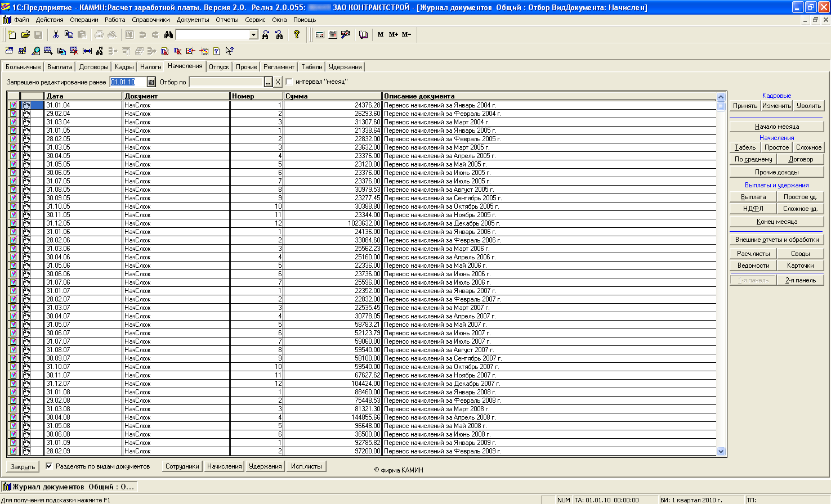The height and width of the screenshot is (504, 831).
Task: Switch to the Табели tab
Action: click(312, 67)
